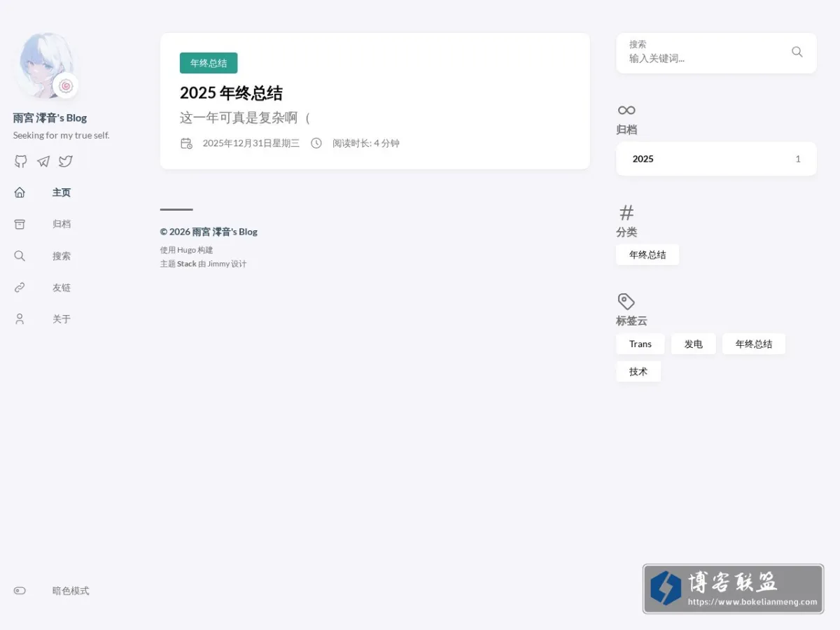Image resolution: width=840 pixels, height=630 pixels.
Task: Open 归档 in the sidebar menu
Action: pyautogui.click(x=62, y=224)
